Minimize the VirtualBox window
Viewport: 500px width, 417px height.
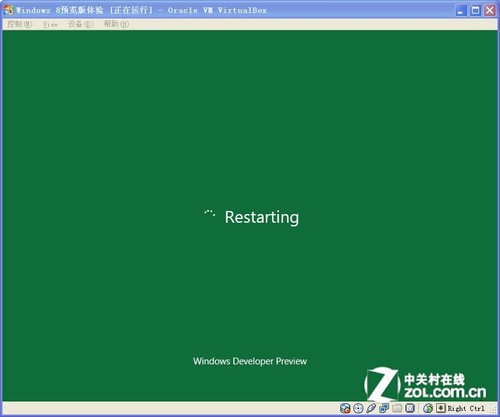click(461, 10)
